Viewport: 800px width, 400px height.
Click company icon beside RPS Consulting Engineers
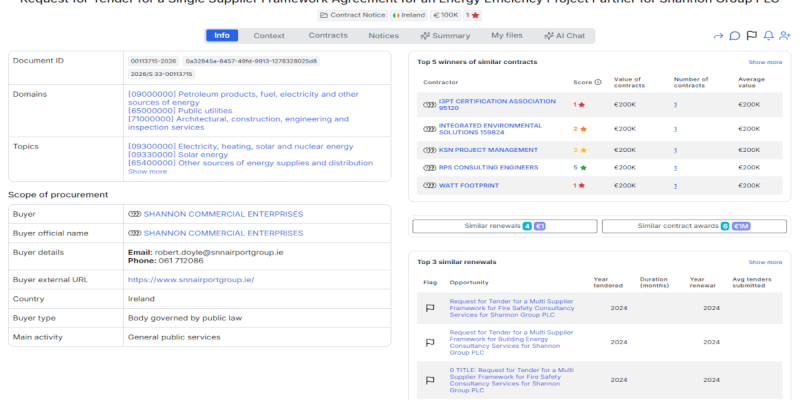coord(430,167)
